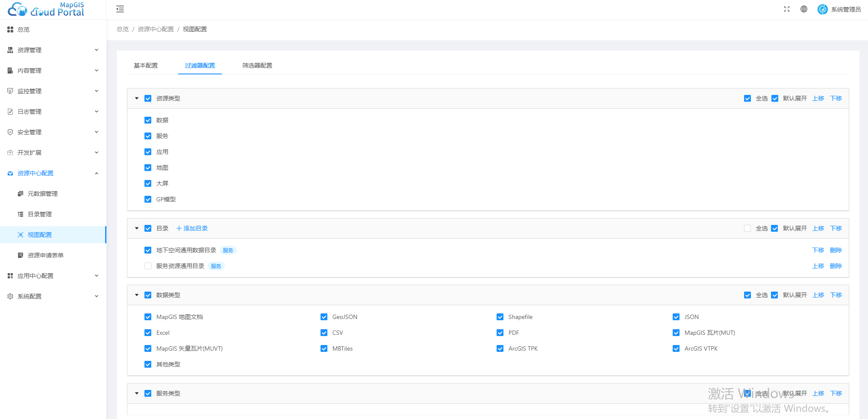868x419 pixels.
Task: Uncheck the ArcGIS VTPK checkbox
Action: click(x=676, y=348)
